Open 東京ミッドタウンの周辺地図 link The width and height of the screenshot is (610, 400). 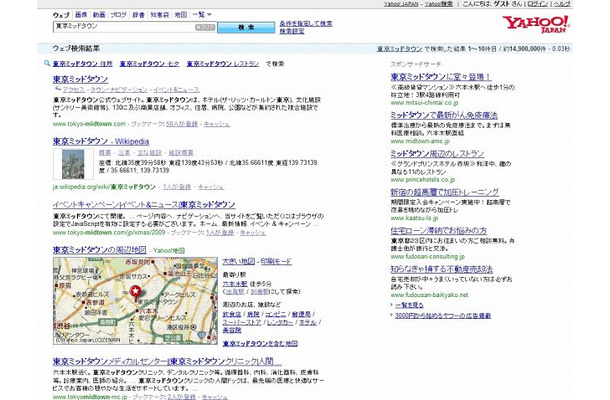pos(100,250)
